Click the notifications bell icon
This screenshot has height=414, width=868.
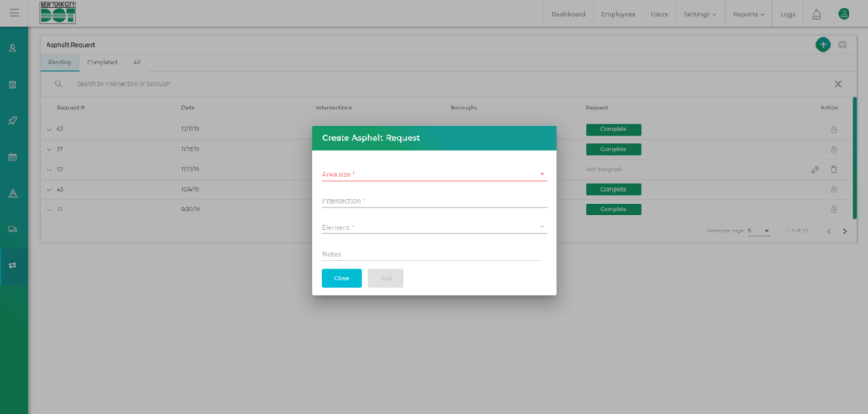click(x=816, y=14)
